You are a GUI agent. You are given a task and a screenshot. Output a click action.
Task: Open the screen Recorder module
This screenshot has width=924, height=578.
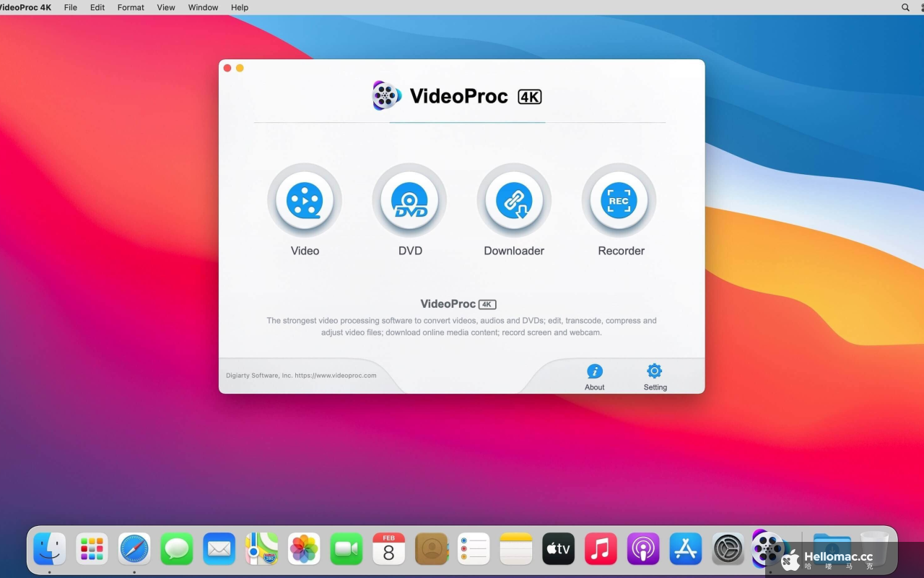[x=619, y=200]
